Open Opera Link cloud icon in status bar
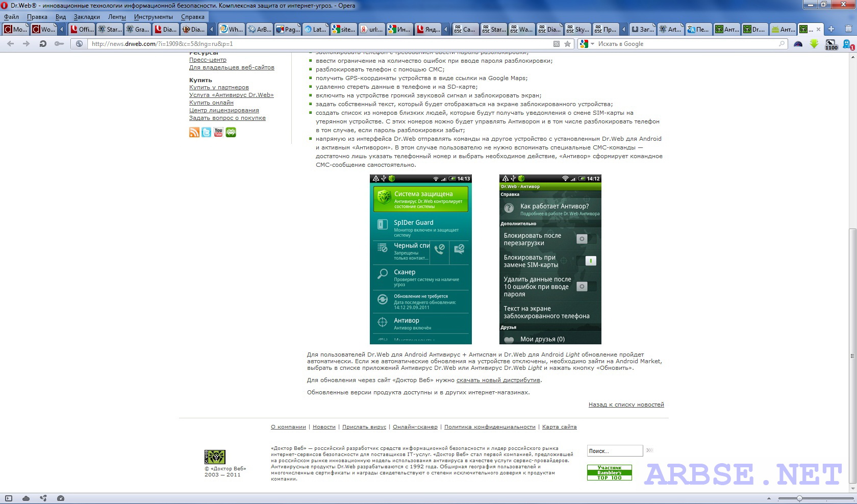This screenshot has width=857, height=504. [x=26, y=498]
